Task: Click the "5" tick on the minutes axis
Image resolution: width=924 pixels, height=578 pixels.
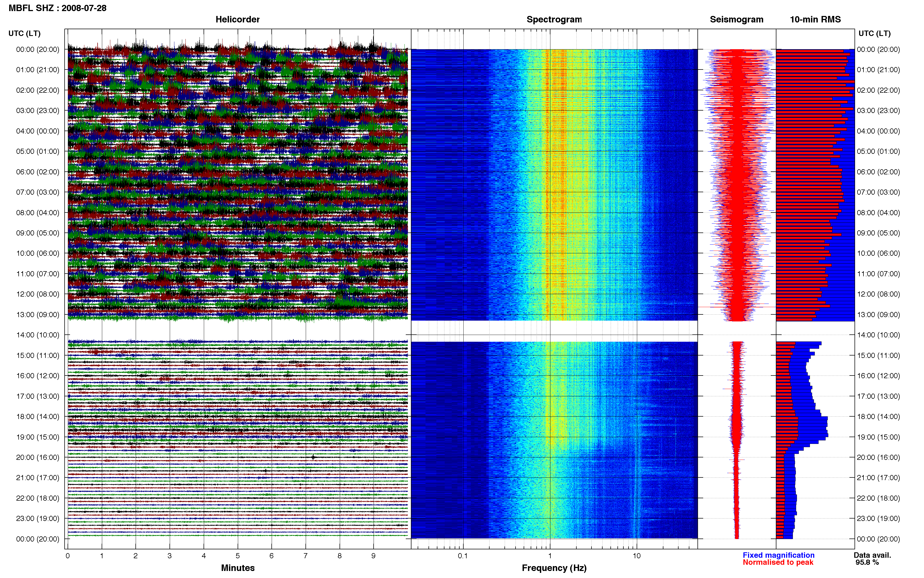Action: [238, 556]
